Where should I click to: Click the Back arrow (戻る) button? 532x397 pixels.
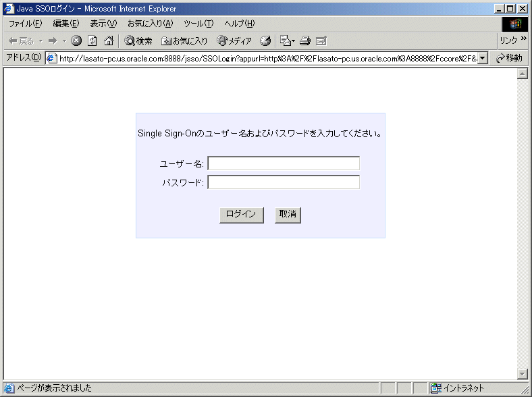pos(21,41)
